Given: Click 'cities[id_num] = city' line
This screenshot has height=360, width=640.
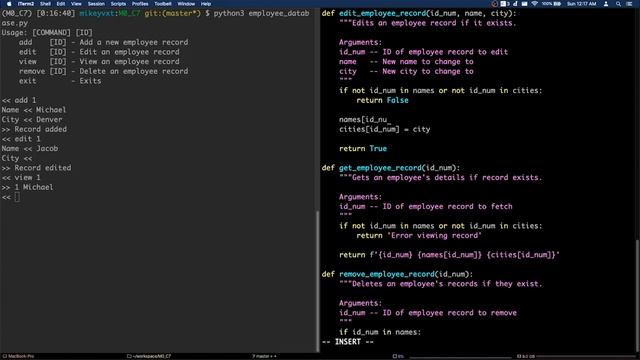Looking at the screenshot, I should 384,129.
